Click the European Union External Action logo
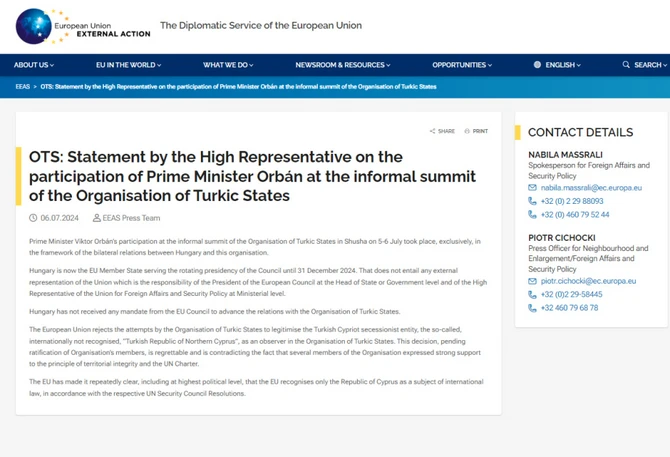 pos(83,26)
